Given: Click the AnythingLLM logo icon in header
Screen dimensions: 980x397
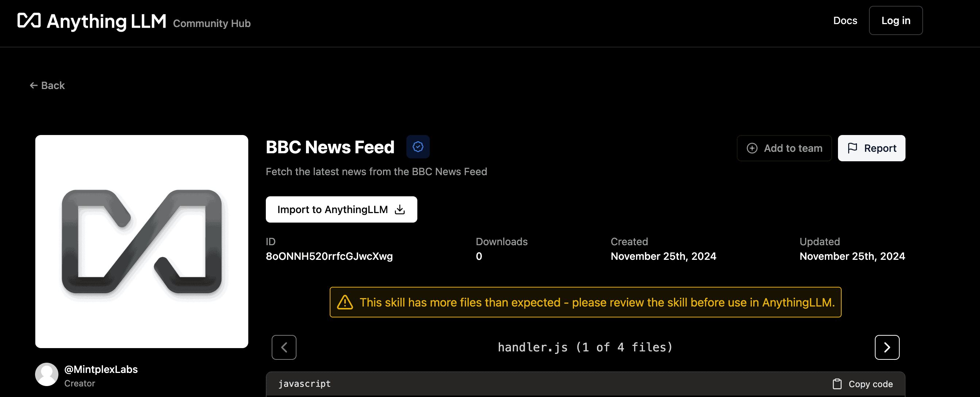Looking at the screenshot, I should coord(29,20).
